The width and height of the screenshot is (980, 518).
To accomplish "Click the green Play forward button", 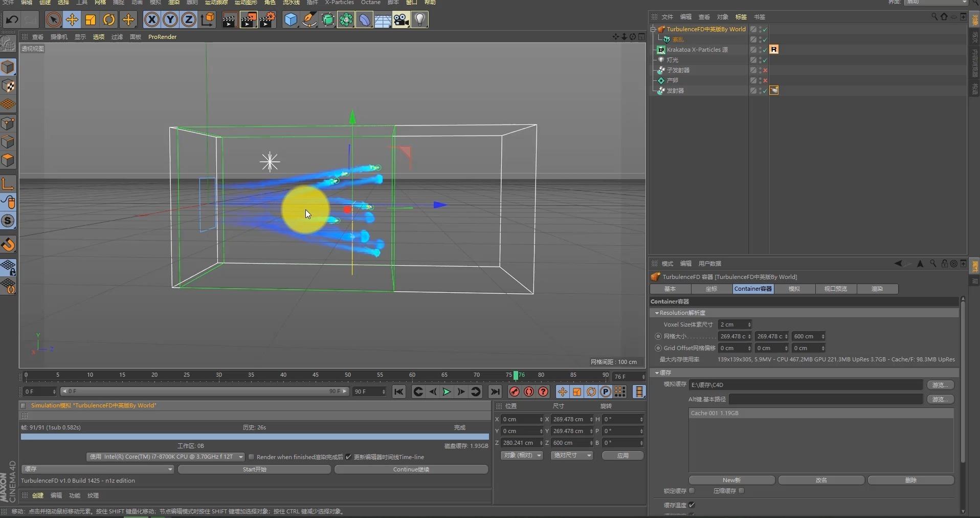I will pyautogui.click(x=447, y=392).
